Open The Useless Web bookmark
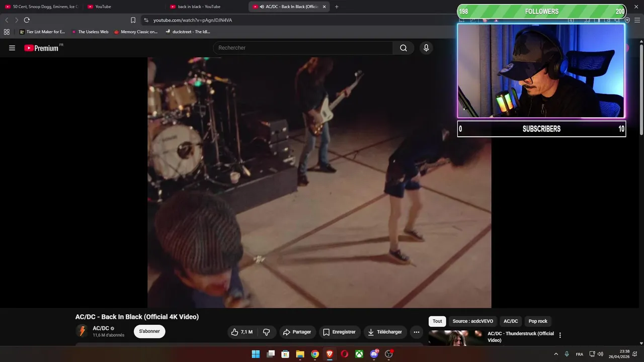Image resolution: width=644 pixels, height=362 pixels. click(x=90, y=32)
